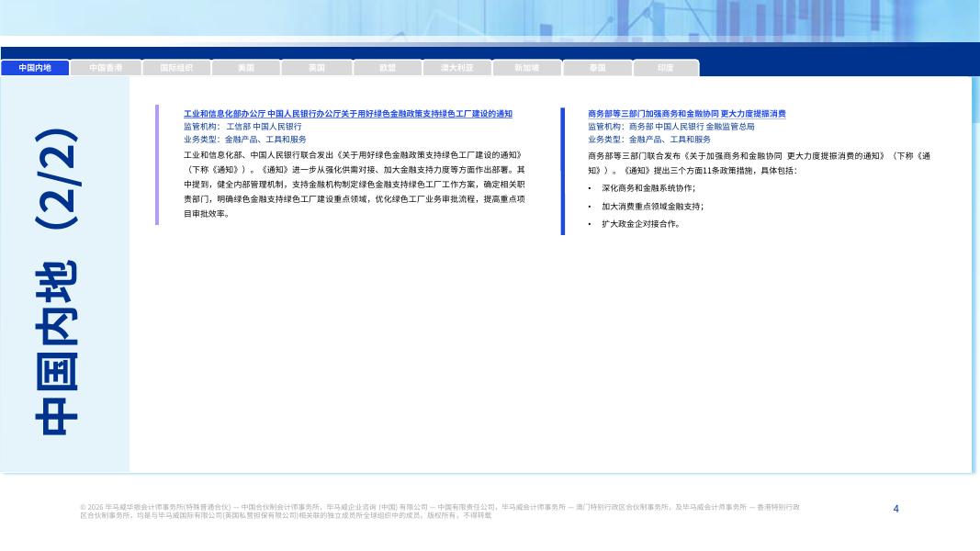Switch to the 印度 tab

tap(666, 68)
